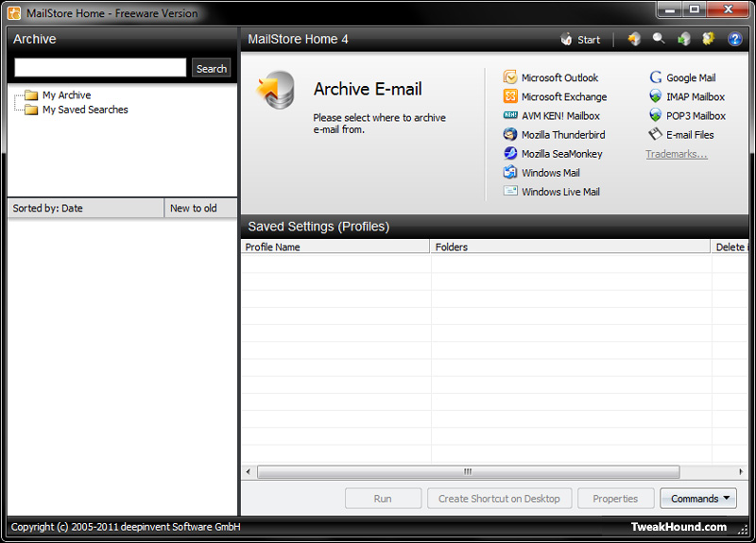Pick Windows Mail as archive source
Screen dimensions: 756x543
[541, 173]
